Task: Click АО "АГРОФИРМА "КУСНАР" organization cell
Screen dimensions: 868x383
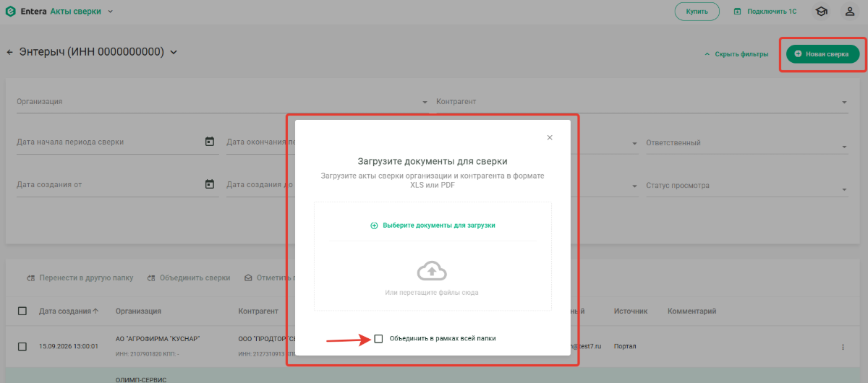Action: [x=158, y=339]
